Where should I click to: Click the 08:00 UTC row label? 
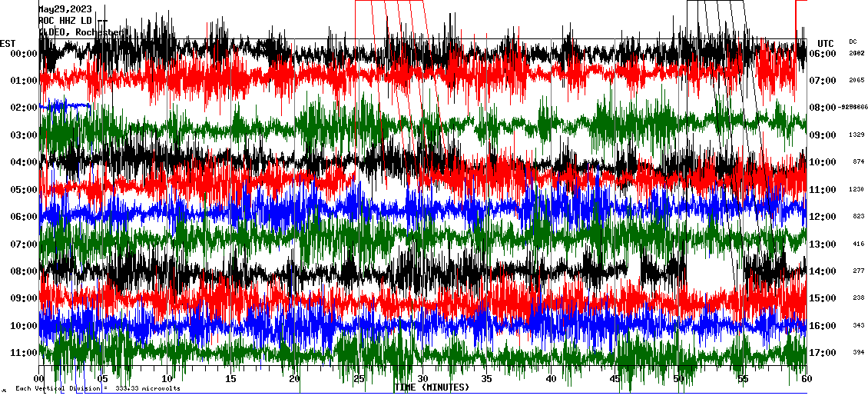click(x=823, y=108)
